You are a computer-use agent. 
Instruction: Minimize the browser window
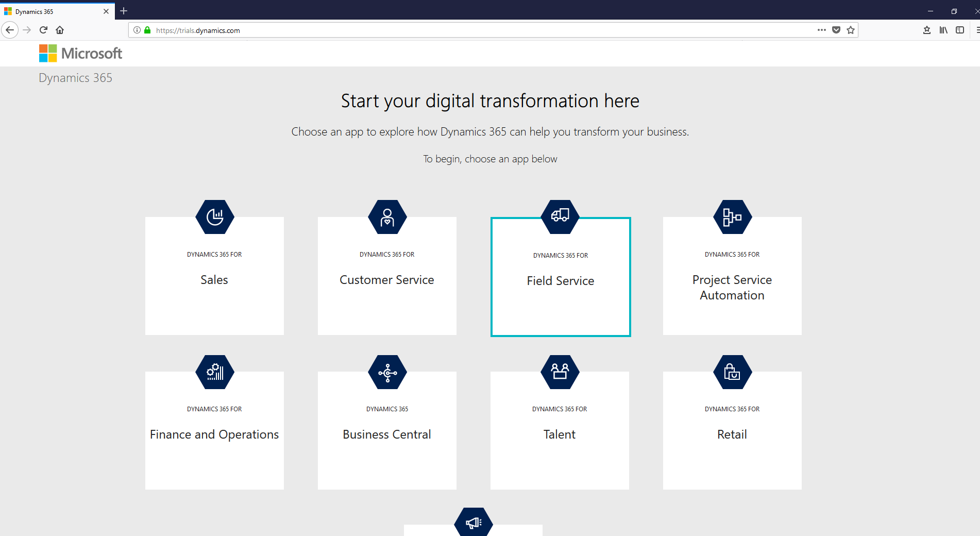click(x=931, y=11)
